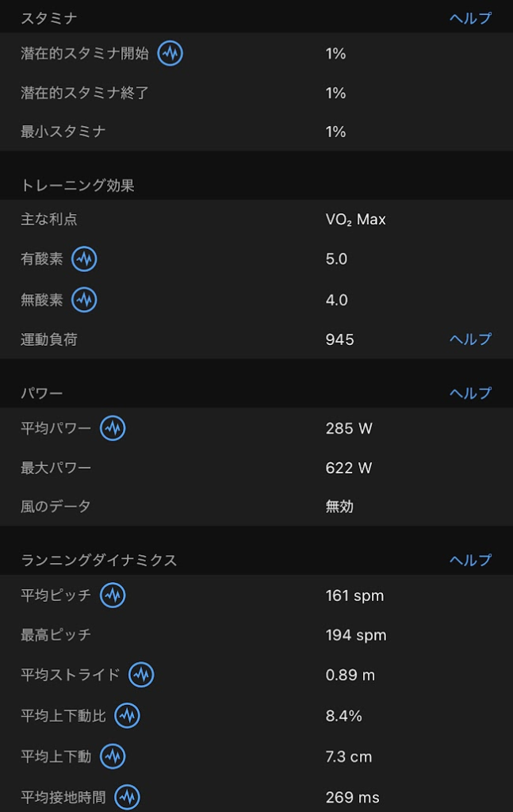The height and width of the screenshot is (812, 513).
Task: Tap chart icon beside 潜在的スタミナ開始
Action: pos(170,54)
